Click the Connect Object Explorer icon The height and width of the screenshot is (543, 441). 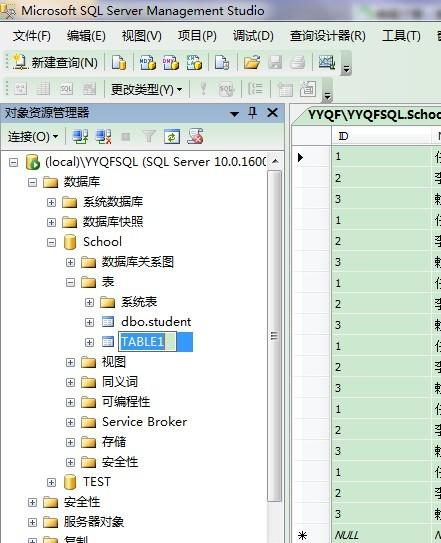click(80, 136)
